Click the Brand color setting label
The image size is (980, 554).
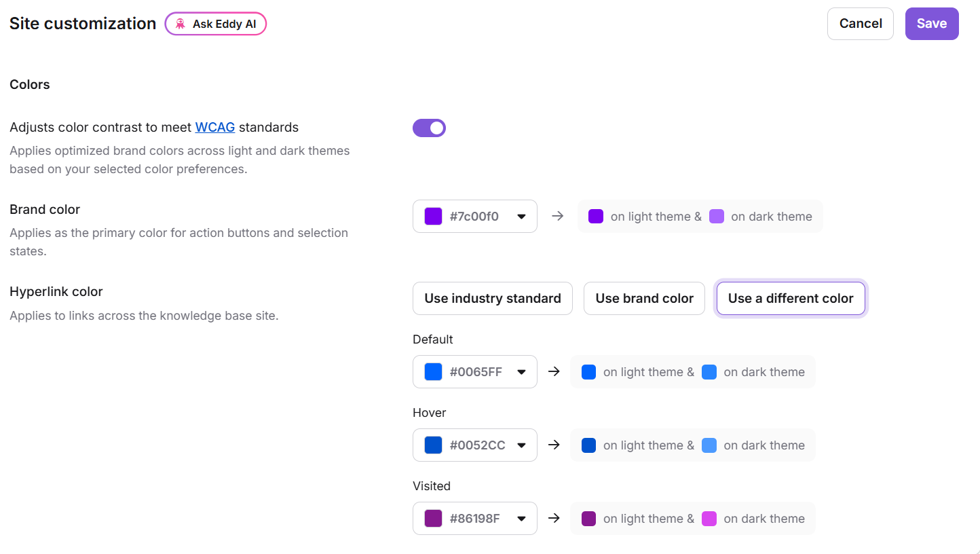[x=45, y=210]
